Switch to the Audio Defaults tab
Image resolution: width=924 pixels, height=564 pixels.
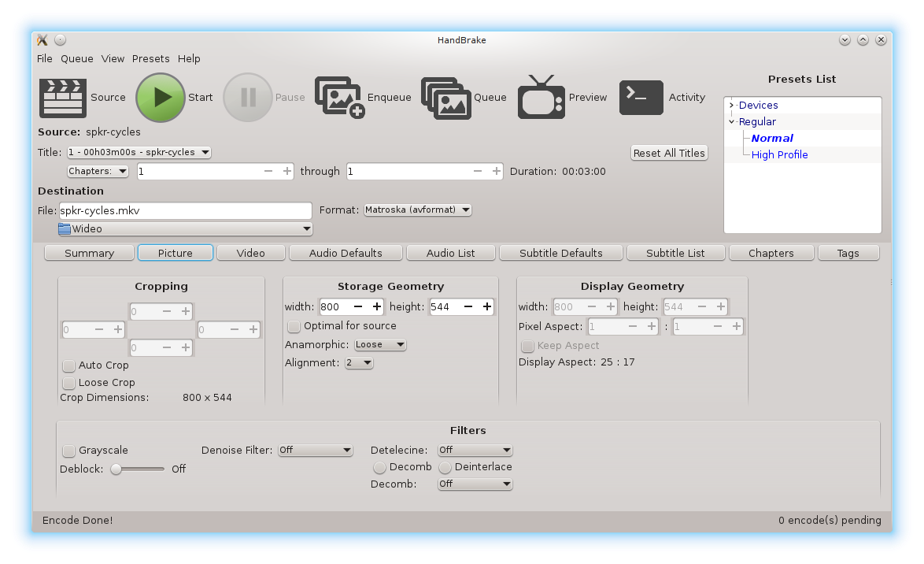(x=346, y=253)
